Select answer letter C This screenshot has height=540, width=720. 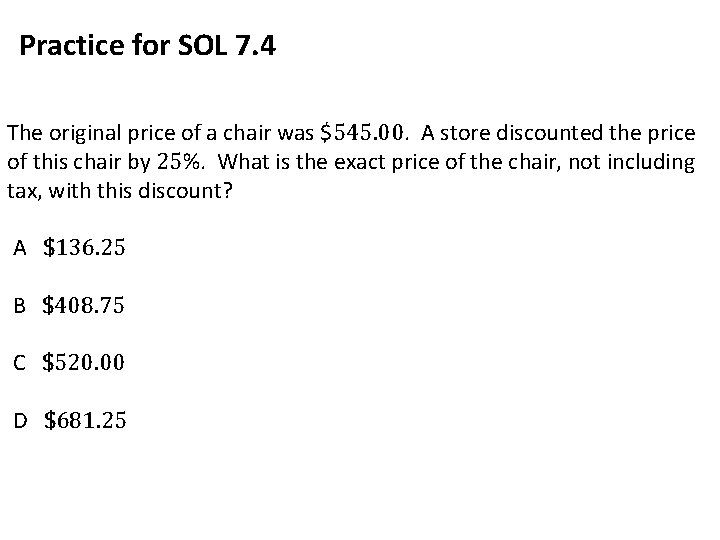tap(19, 364)
